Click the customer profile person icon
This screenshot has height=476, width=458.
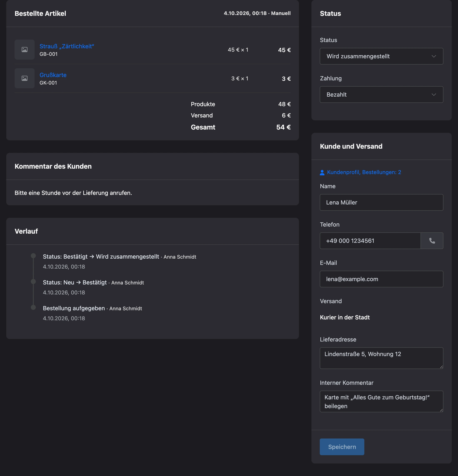(322, 172)
